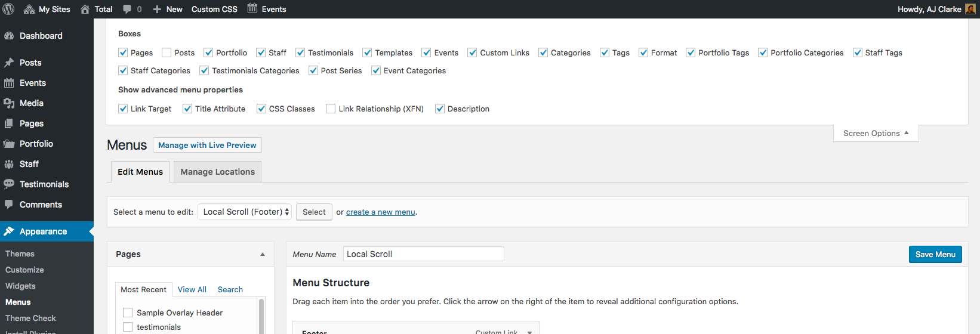Open the comments bubble icon in admin bar
The image size is (980, 334).
point(127,9)
